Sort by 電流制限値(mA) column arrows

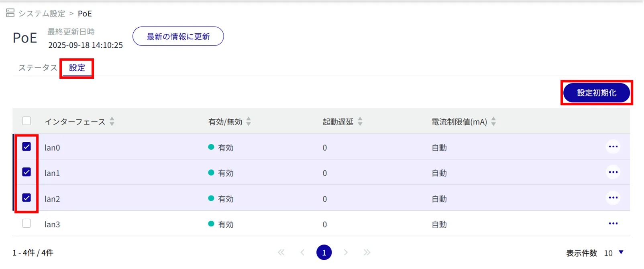493,121
